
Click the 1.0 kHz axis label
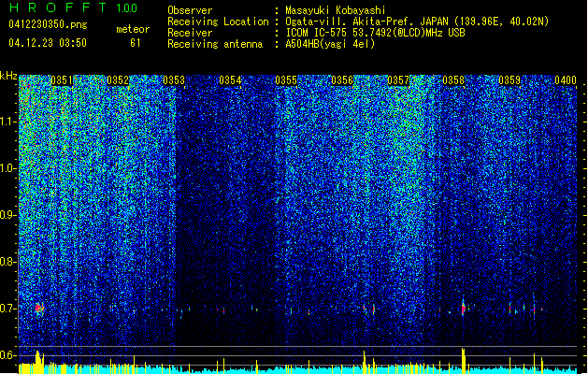click(8, 168)
